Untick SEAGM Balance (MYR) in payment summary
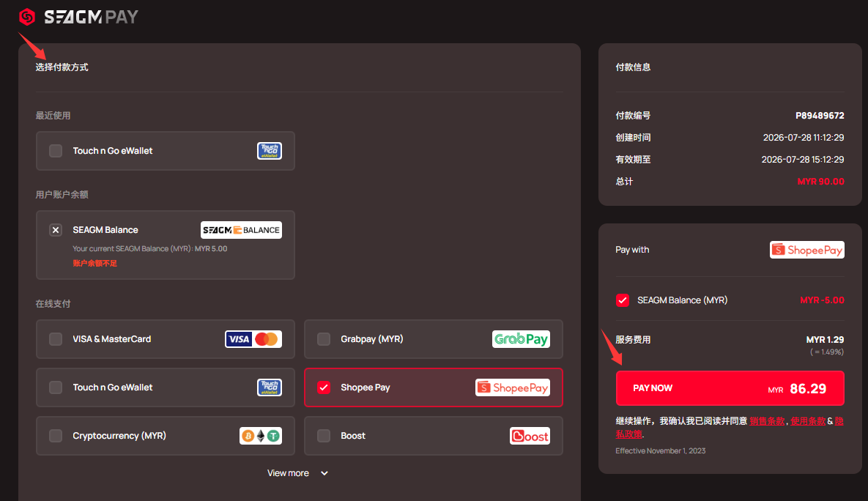This screenshot has height=501, width=868. [622, 300]
